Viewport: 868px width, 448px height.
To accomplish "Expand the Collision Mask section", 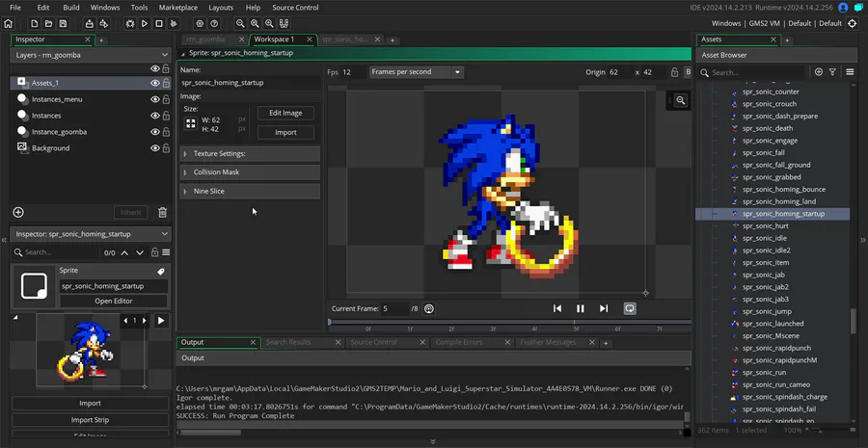I will [250, 172].
